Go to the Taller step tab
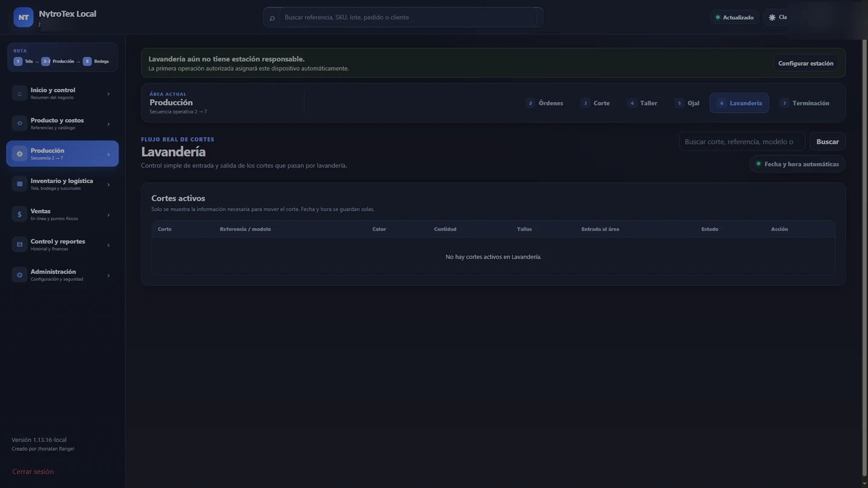 (x=643, y=103)
